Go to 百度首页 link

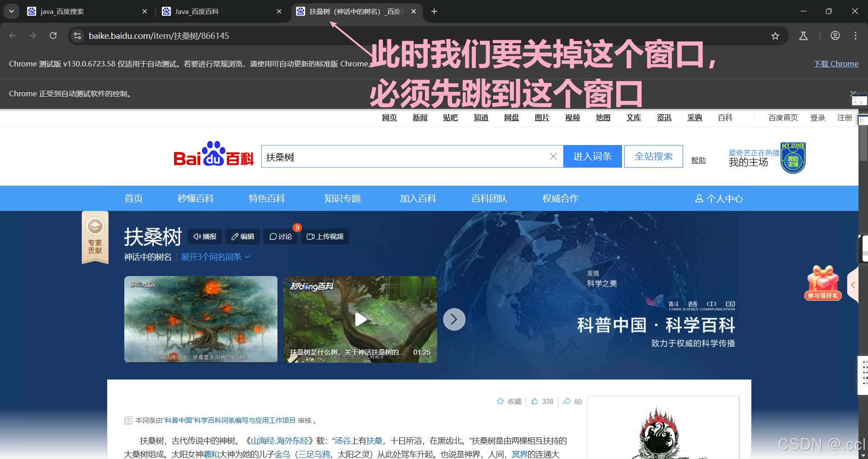pos(783,117)
